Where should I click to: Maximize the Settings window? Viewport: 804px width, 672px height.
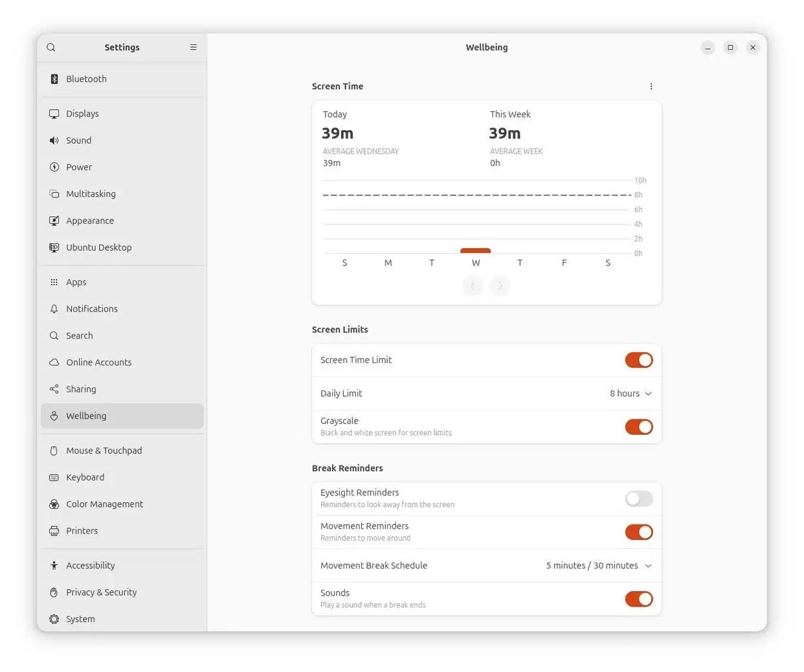pyautogui.click(x=730, y=47)
